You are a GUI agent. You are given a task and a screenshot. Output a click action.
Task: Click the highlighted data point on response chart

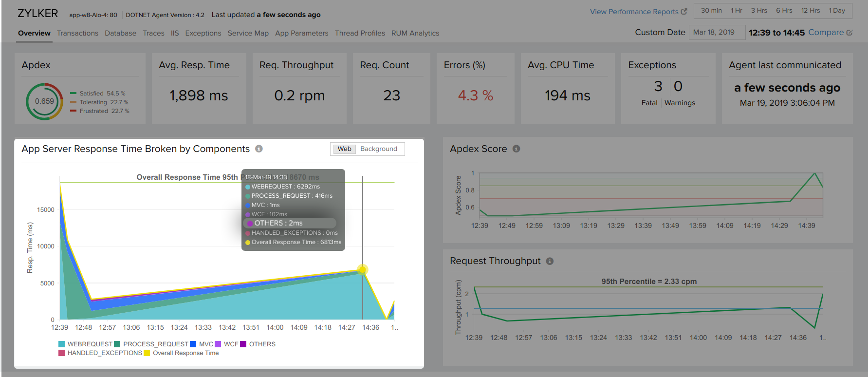coord(362,270)
